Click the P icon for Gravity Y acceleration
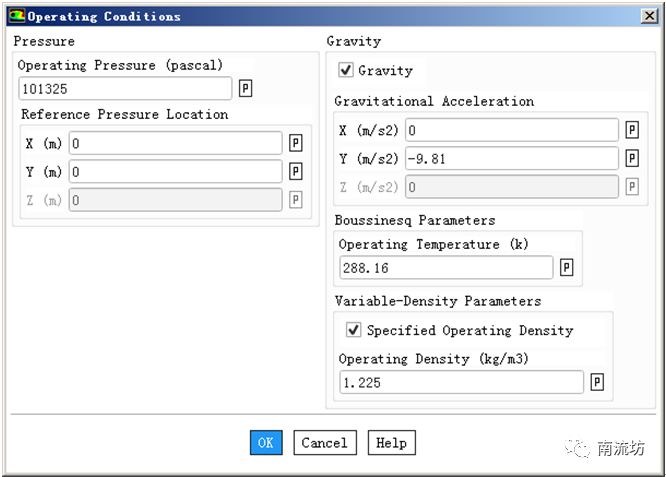The width and height of the screenshot is (666, 477). click(x=632, y=158)
